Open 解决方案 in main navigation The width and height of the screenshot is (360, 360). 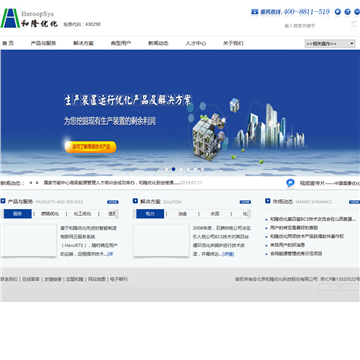click(x=83, y=43)
